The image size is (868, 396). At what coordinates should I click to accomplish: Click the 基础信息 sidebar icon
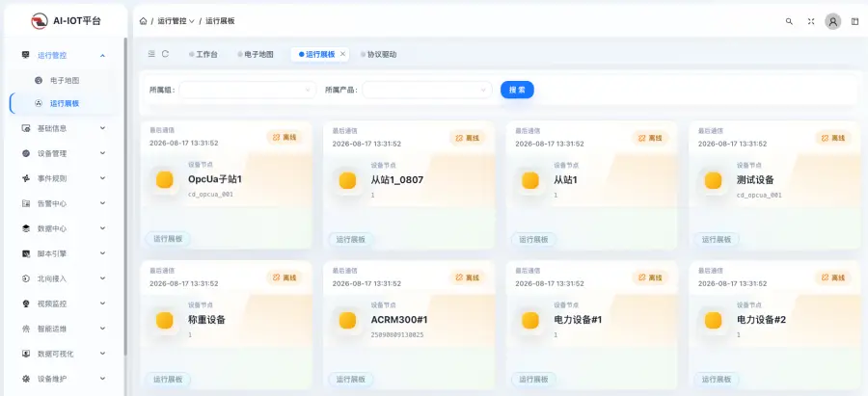[x=25, y=128]
